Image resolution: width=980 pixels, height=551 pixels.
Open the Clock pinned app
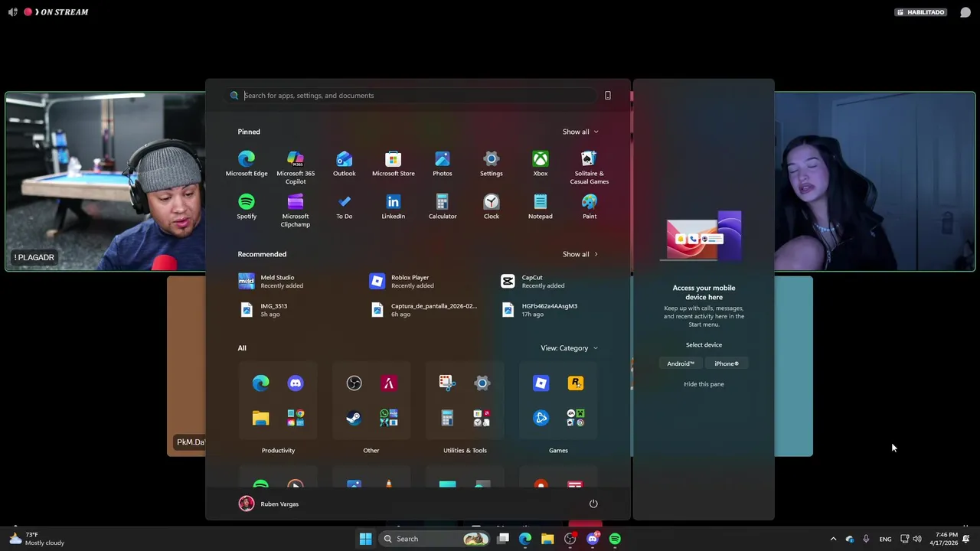[492, 207]
